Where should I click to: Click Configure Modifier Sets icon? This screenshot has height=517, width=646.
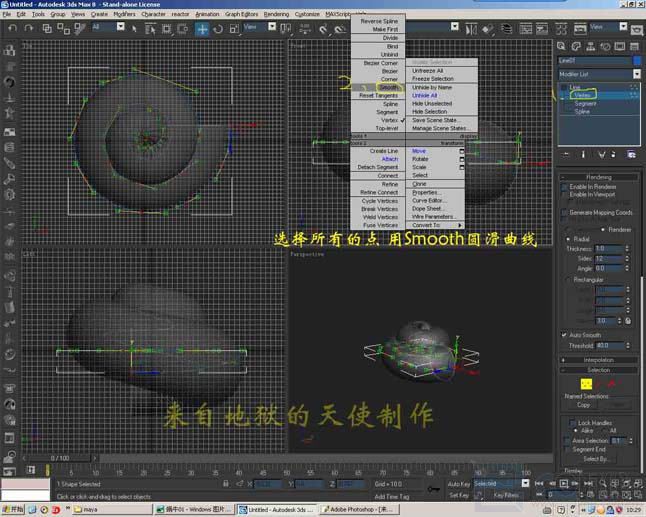pos(632,154)
